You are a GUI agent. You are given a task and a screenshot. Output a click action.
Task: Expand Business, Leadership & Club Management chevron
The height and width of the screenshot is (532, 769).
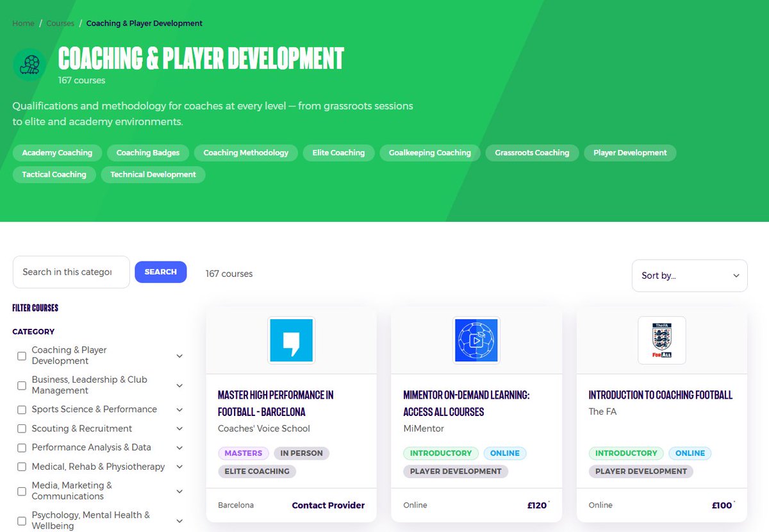click(179, 385)
